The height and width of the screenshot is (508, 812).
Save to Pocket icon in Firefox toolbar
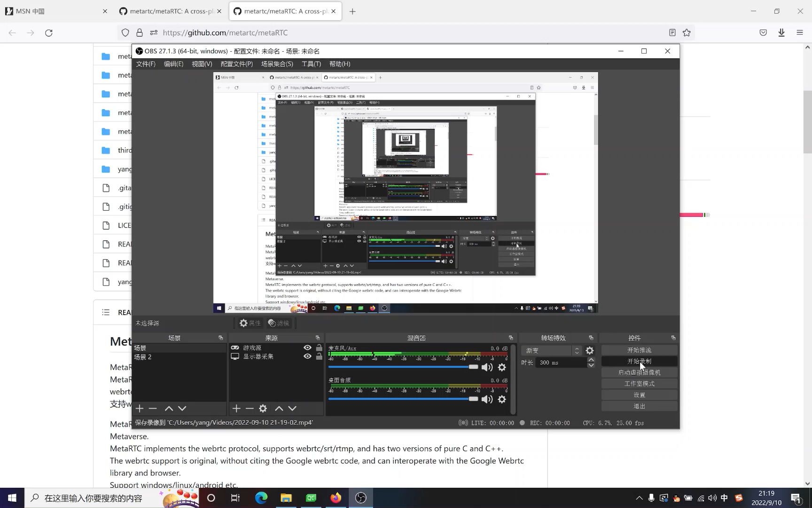tap(763, 32)
